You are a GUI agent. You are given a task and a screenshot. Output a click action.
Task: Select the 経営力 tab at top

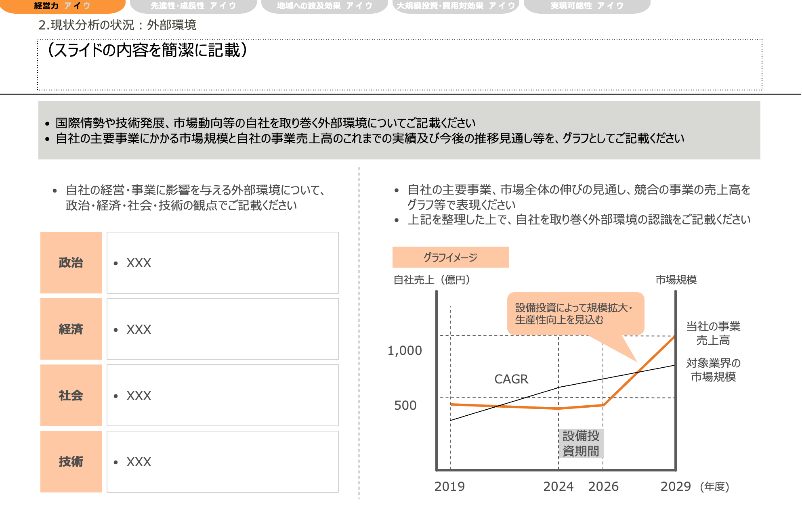tap(62, 6)
